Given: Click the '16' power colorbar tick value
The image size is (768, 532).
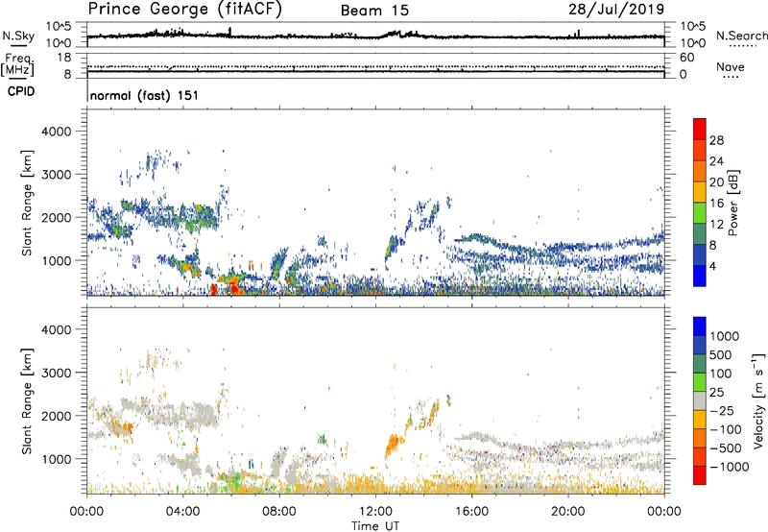Looking at the screenshot, I should pyautogui.click(x=716, y=204).
